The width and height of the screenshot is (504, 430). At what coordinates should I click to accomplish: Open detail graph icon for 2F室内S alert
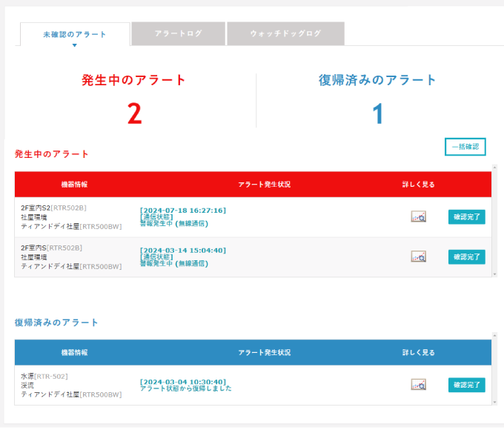tap(419, 257)
